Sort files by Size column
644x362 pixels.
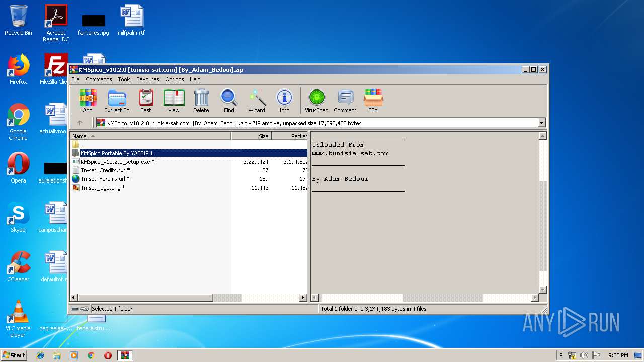pyautogui.click(x=251, y=136)
